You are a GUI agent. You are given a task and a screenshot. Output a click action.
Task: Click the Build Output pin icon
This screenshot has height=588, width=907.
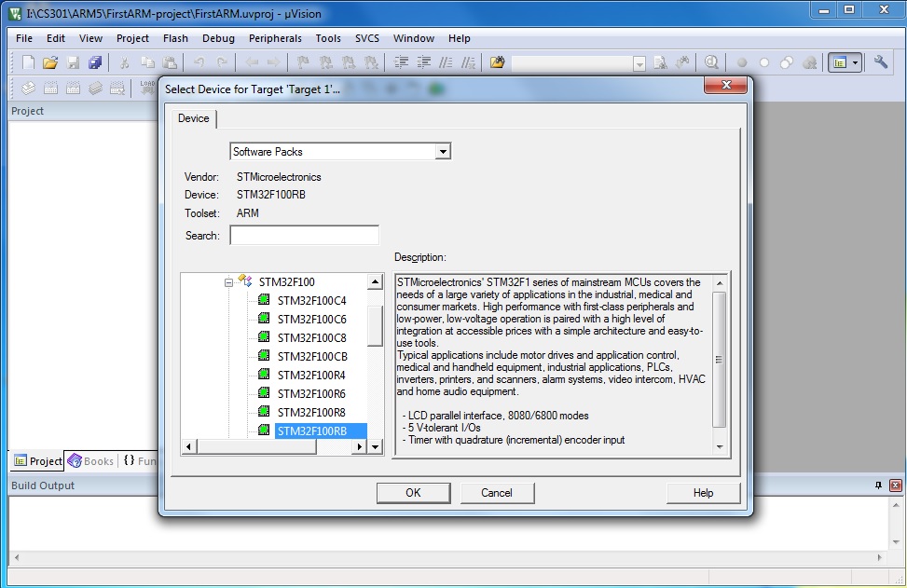pos(879,485)
